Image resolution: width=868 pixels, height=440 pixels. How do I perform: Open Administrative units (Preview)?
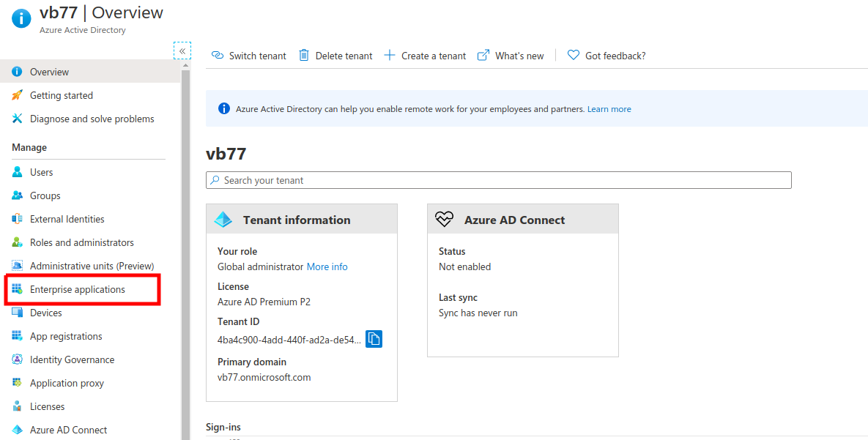pos(90,266)
